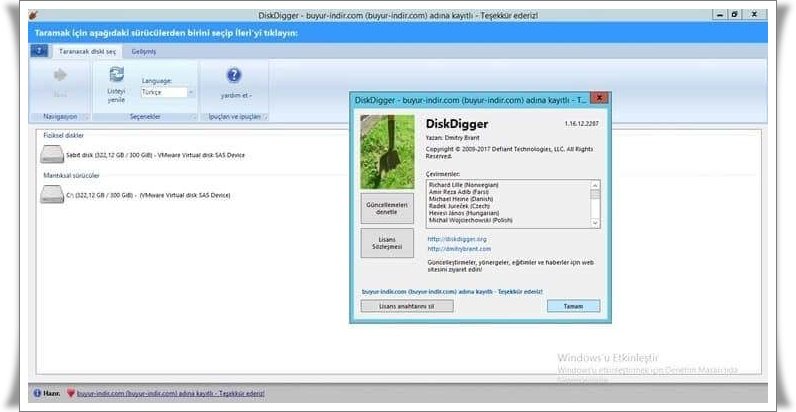Open the http://dmitrybrant.com link

click(x=459, y=249)
